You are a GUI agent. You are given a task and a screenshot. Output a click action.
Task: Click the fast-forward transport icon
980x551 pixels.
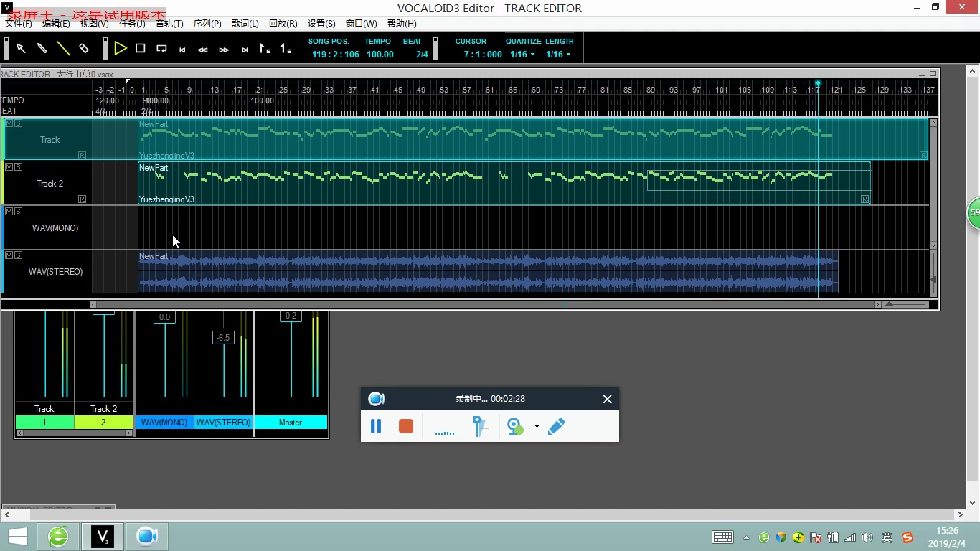pos(224,50)
